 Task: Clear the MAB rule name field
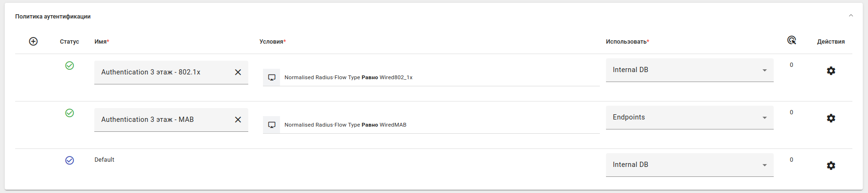tap(238, 119)
